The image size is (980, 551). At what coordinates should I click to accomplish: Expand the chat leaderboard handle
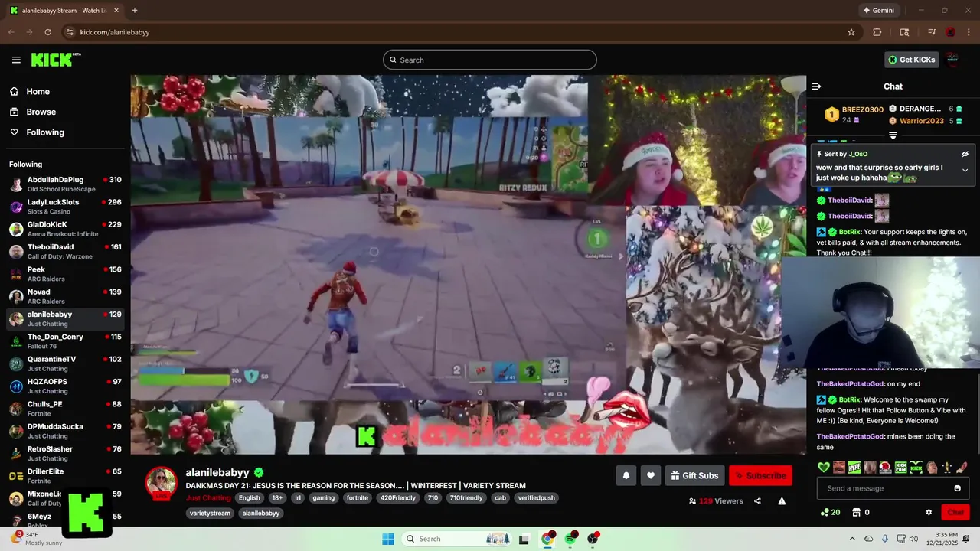pyautogui.click(x=893, y=135)
